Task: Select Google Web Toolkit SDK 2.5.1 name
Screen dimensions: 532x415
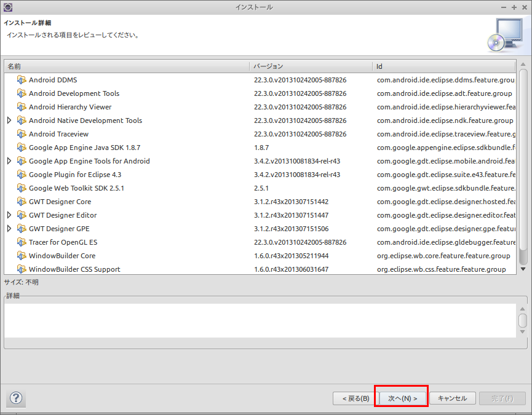Action: coord(76,189)
